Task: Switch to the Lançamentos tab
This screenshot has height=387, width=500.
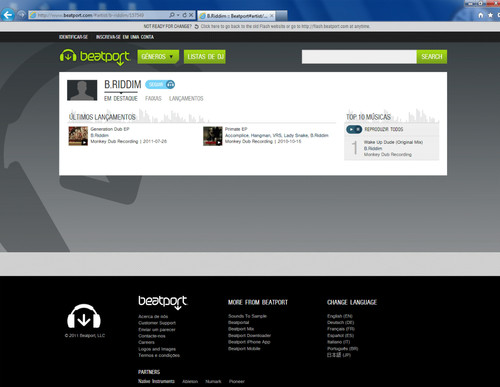Action: 186,98
